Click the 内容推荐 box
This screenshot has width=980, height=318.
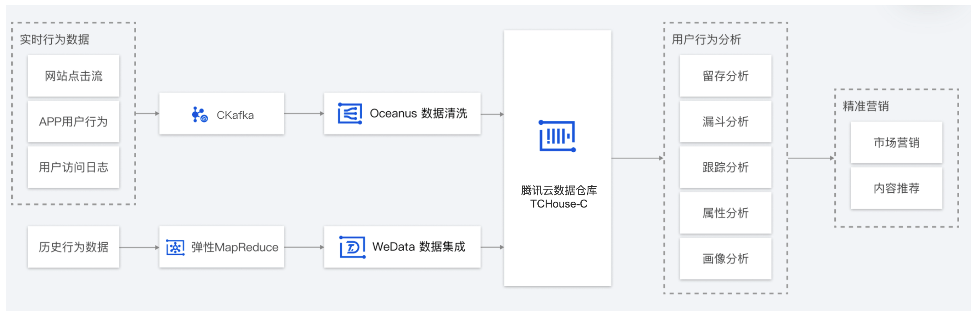896,188
